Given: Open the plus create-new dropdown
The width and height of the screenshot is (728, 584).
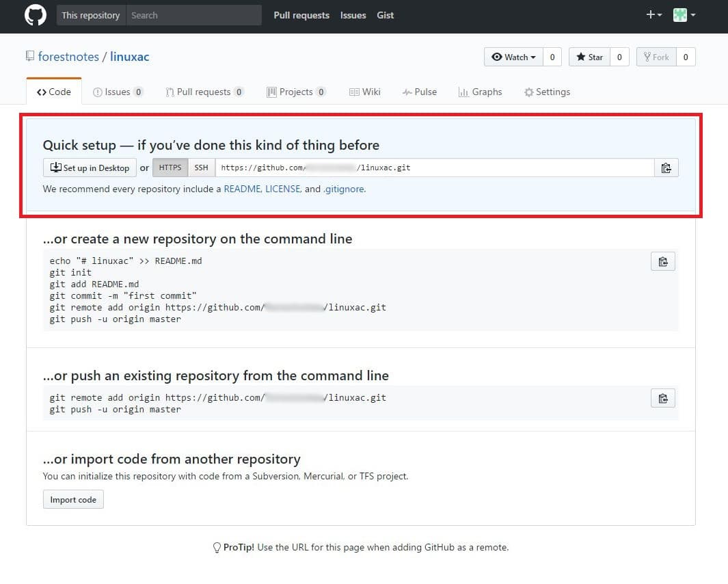Looking at the screenshot, I should [x=653, y=15].
